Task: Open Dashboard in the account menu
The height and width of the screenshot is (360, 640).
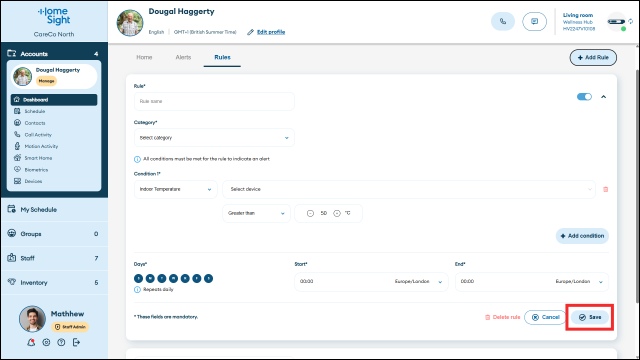Action: coord(54,100)
